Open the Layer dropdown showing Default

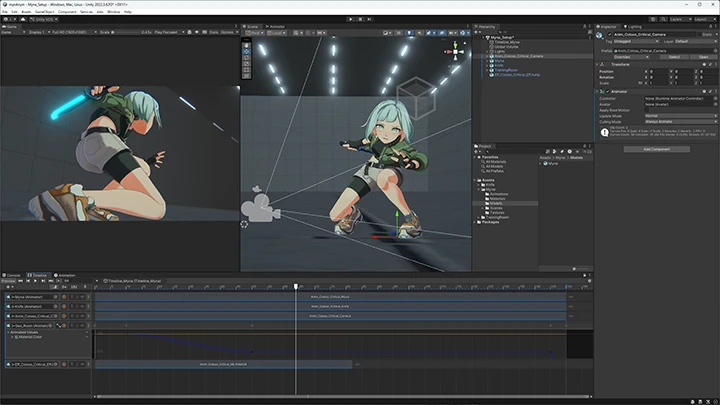pos(696,41)
